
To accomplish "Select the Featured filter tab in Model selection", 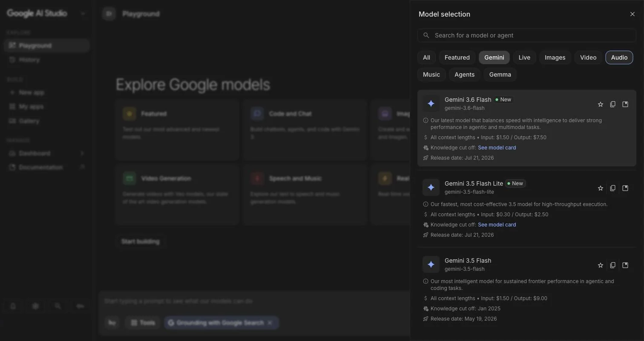I will pos(457,57).
